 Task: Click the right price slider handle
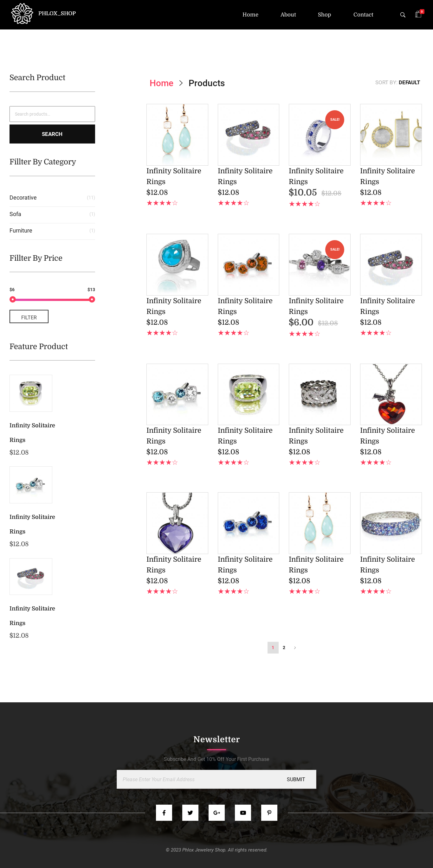coord(92,299)
